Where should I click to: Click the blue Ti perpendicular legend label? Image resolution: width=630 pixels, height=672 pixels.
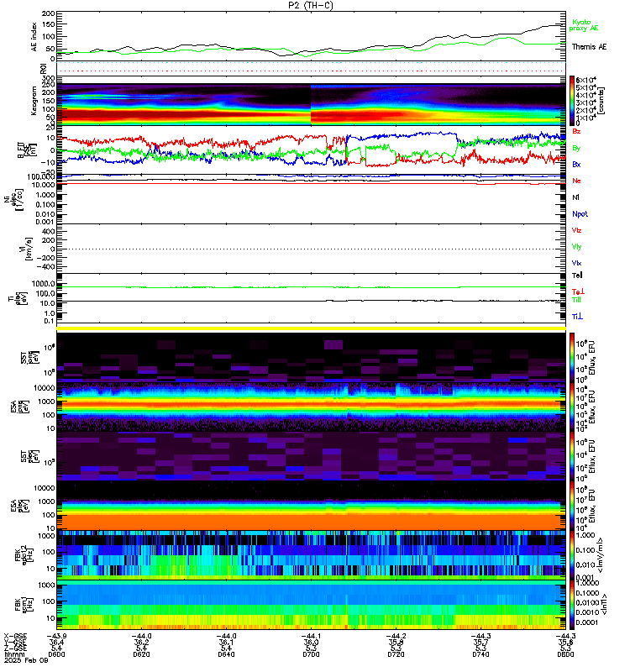[x=577, y=317]
